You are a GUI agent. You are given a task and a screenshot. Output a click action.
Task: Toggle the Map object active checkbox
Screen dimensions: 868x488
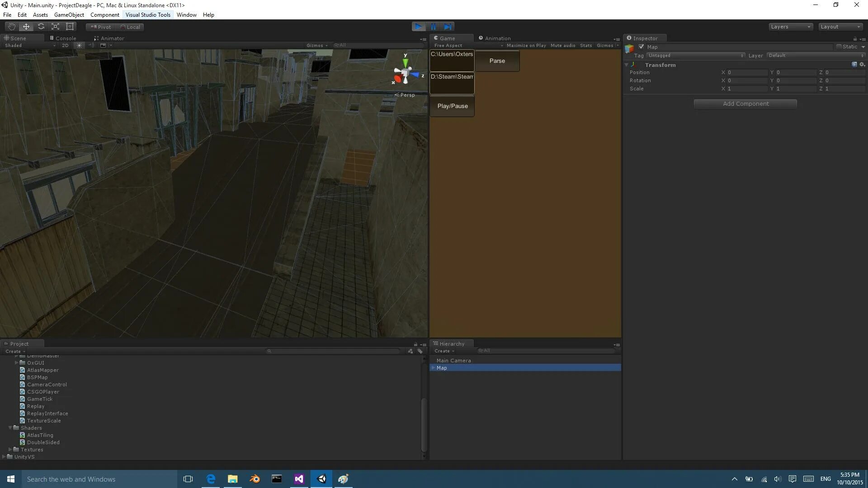[x=641, y=47]
